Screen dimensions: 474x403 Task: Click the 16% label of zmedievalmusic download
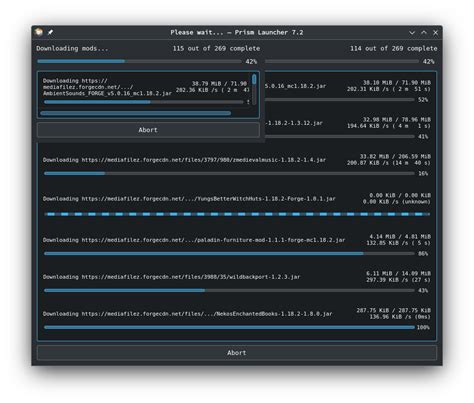pos(423,174)
